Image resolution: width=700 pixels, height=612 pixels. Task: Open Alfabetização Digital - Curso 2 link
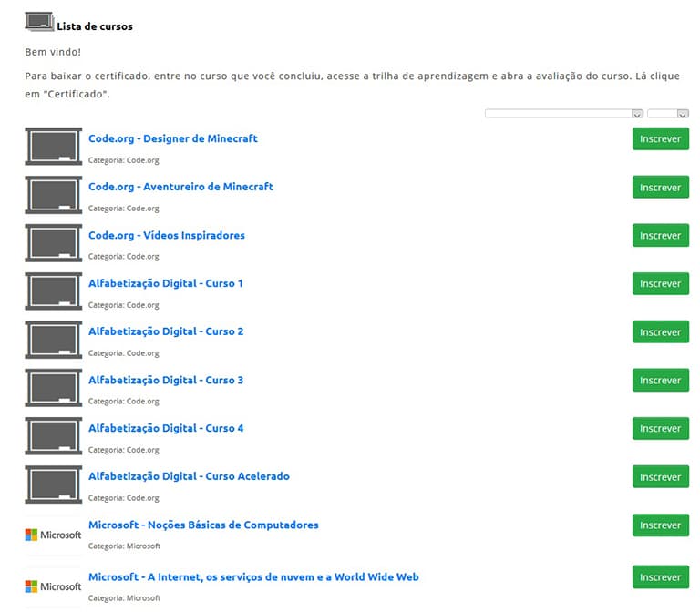coord(166,331)
